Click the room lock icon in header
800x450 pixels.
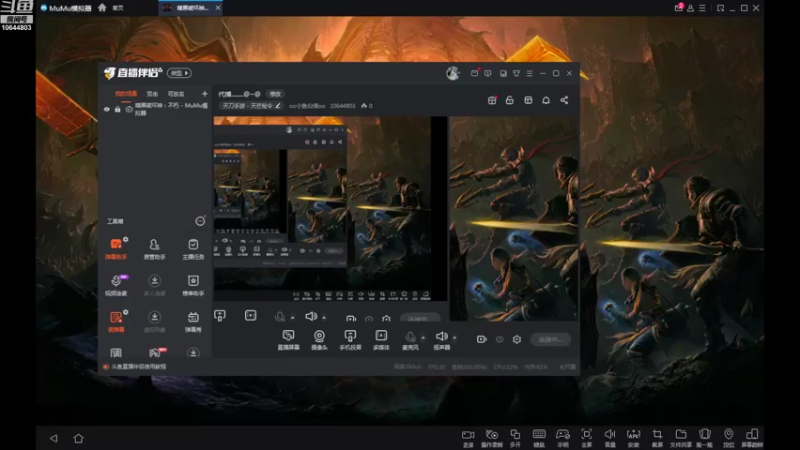pos(510,100)
